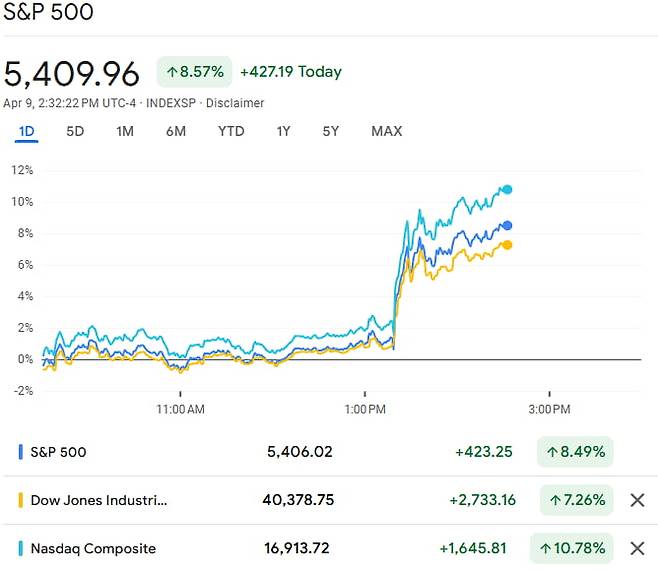Select the YTD range tab
The width and height of the screenshot is (658, 572).
231,131
